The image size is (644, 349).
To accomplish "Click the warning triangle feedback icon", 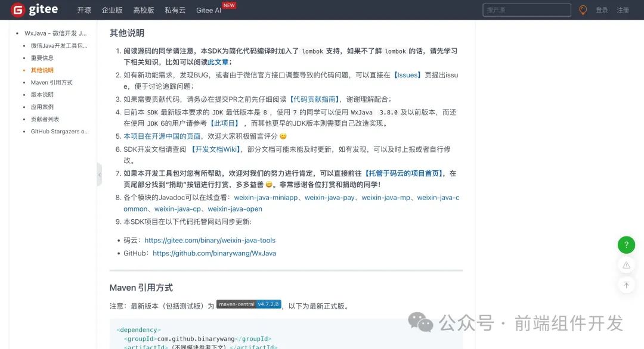I will [626, 265].
